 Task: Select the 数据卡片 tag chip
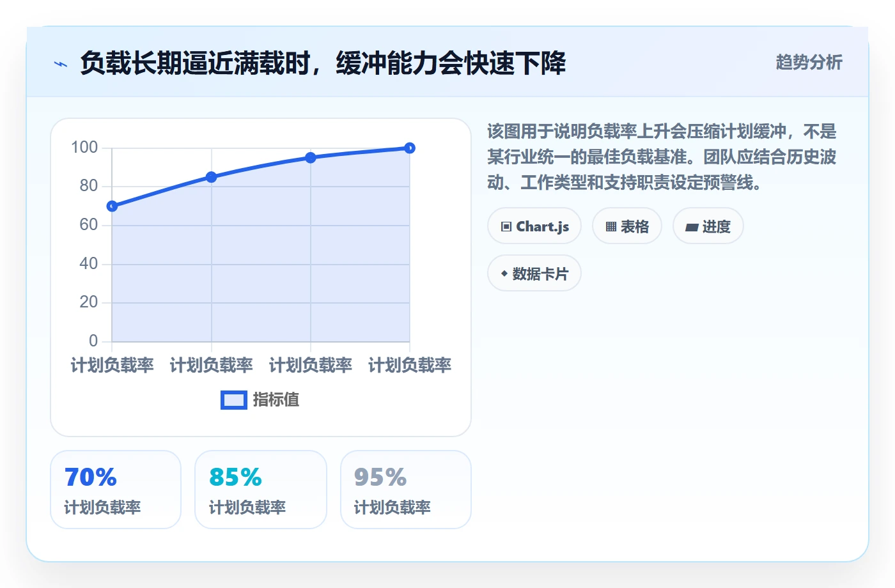534,274
